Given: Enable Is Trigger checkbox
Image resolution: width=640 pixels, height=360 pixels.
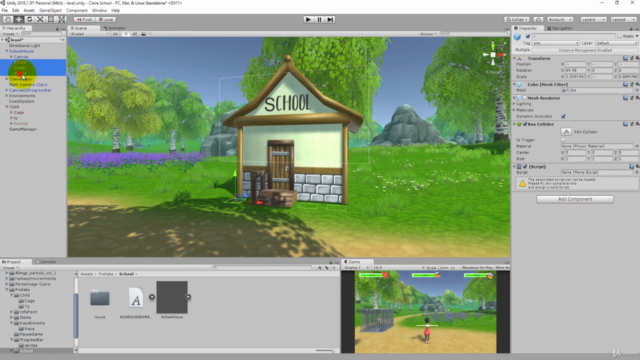Looking at the screenshot, I should point(563,140).
